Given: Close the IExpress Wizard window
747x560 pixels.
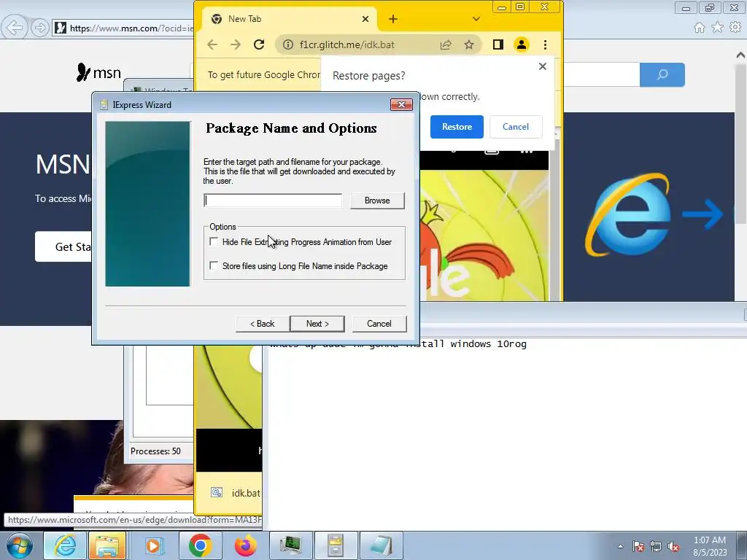Looking at the screenshot, I should pyautogui.click(x=401, y=105).
